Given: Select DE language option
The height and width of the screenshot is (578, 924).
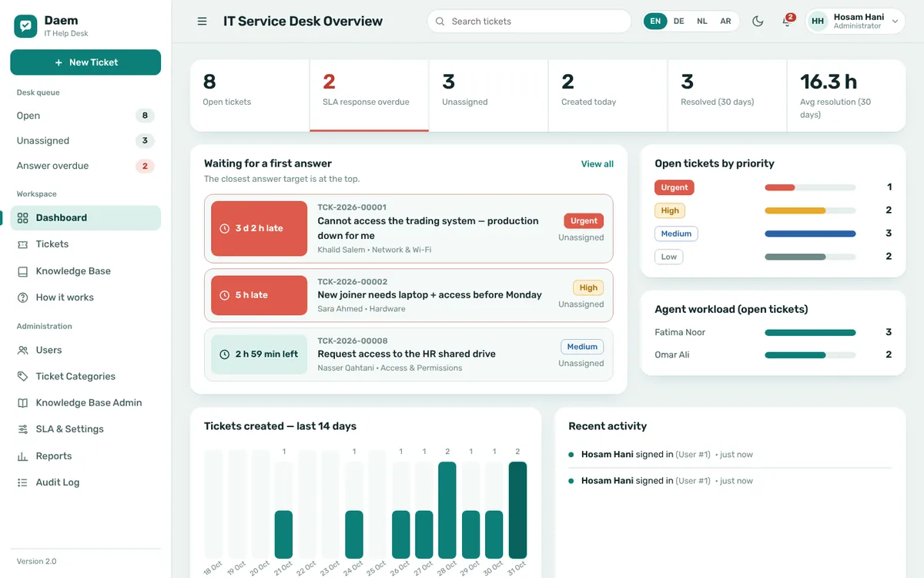Looking at the screenshot, I should point(678,22).
